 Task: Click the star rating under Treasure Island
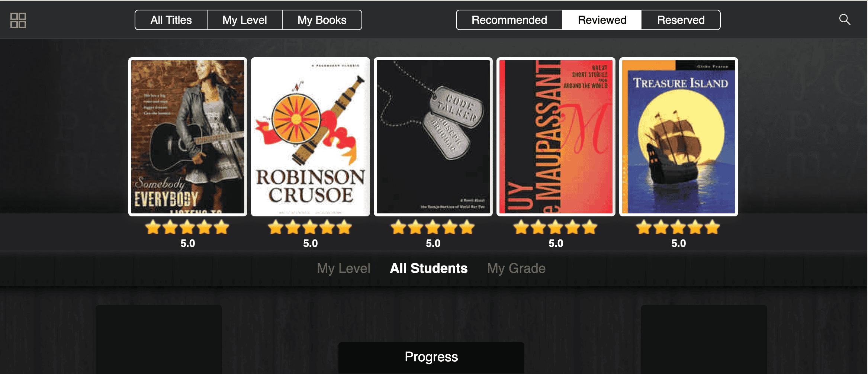678,227
